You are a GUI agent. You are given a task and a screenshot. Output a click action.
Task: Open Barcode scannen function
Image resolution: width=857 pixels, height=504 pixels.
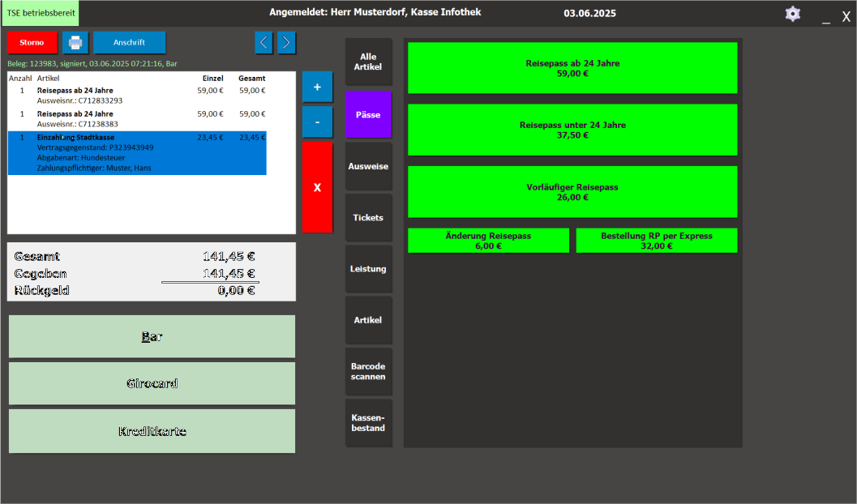click(x=368, y=371)
